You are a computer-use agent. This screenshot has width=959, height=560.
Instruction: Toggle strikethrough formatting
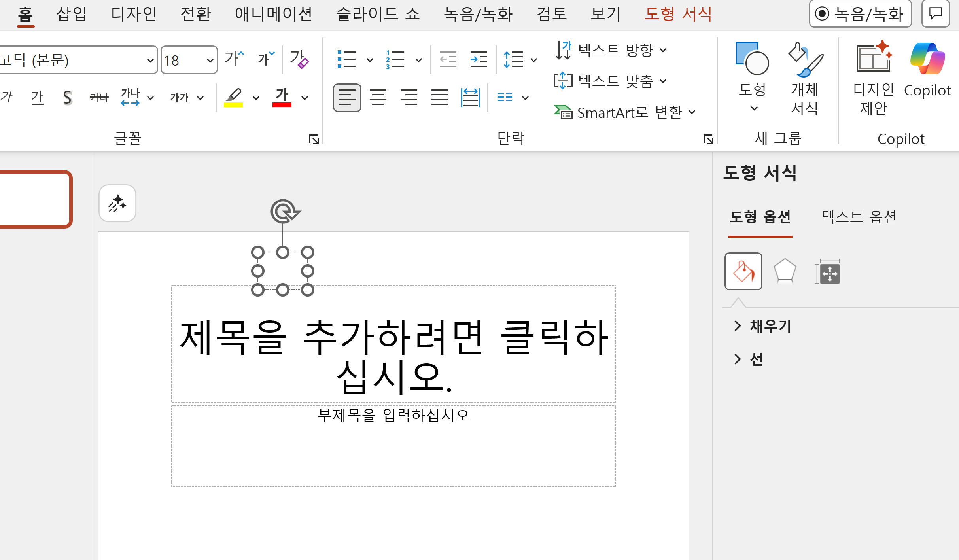98,97
